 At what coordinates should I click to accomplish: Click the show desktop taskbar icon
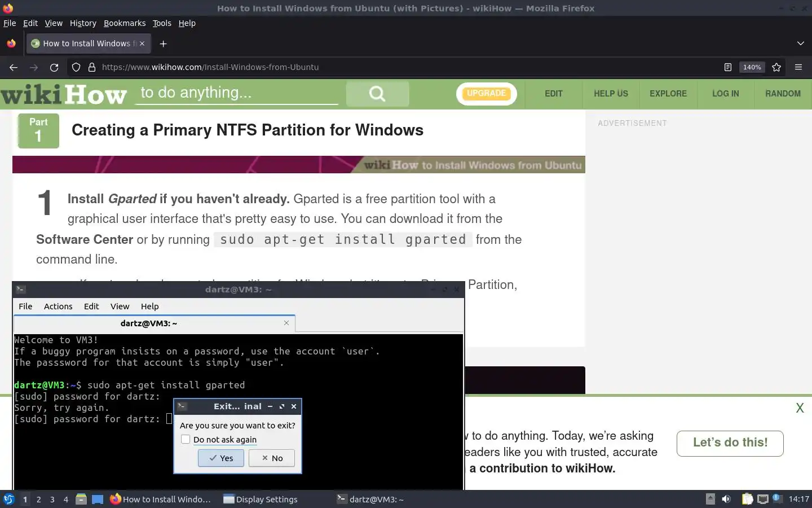pyautogui.click(x=98, y=499)
